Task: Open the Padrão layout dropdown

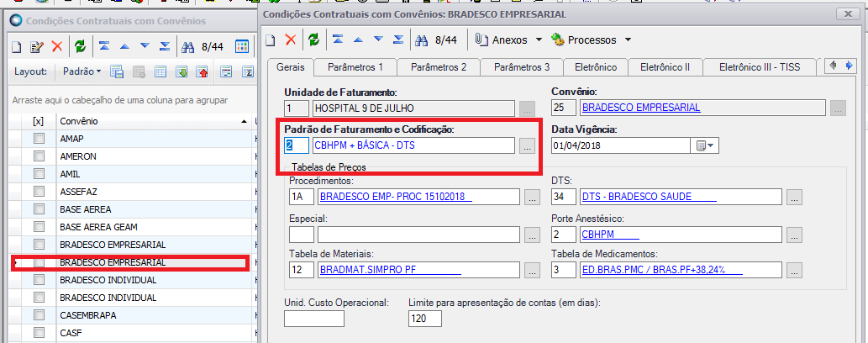Action: (x=82, y=71)
